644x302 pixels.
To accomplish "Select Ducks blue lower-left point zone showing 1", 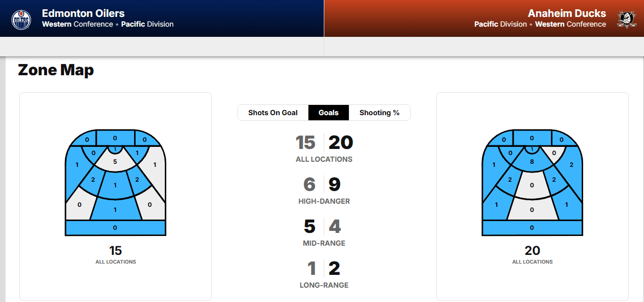I will pos(496,205).
